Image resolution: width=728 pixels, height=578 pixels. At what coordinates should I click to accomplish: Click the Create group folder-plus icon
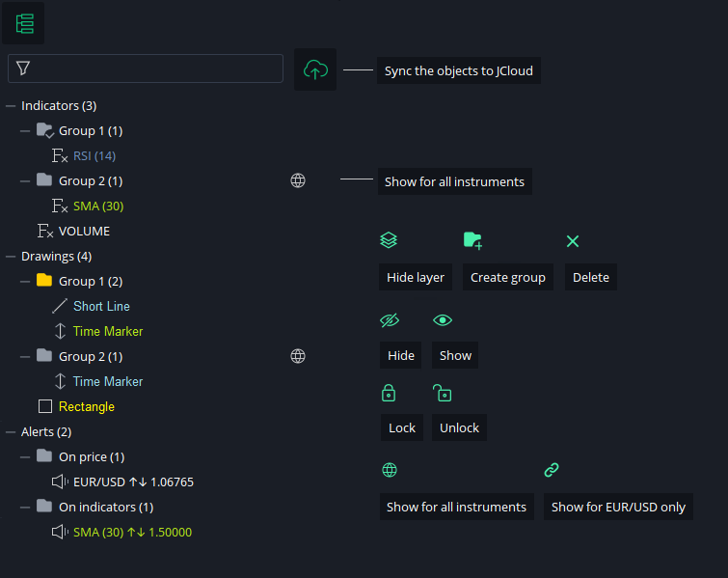(473, 240)
